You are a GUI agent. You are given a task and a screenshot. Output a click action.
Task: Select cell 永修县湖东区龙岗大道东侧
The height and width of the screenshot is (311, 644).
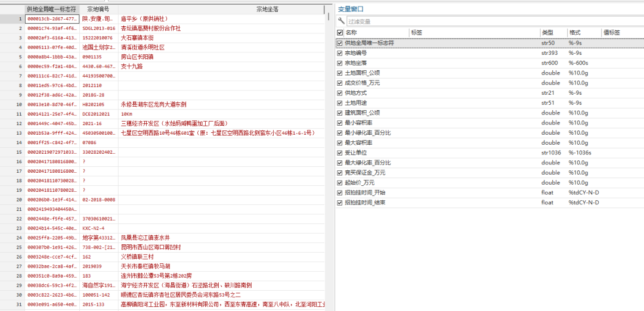click(x=222, y=104)
